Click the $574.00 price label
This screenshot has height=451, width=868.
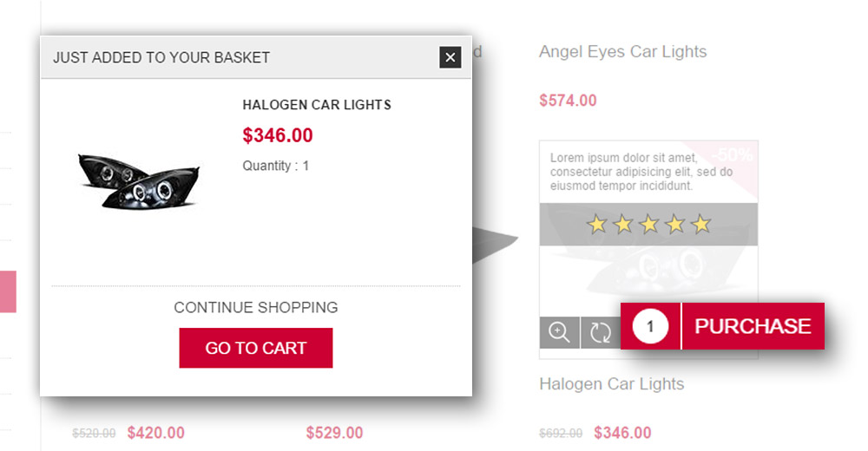[x=568, y=101]
